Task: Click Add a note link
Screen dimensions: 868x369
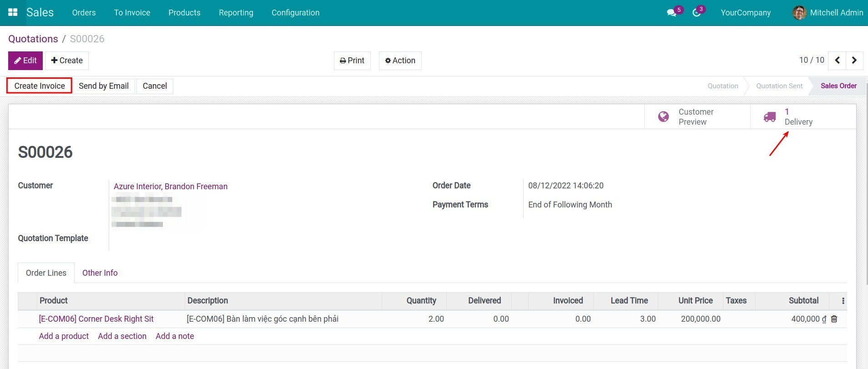Action: click(x=175, y=336)
